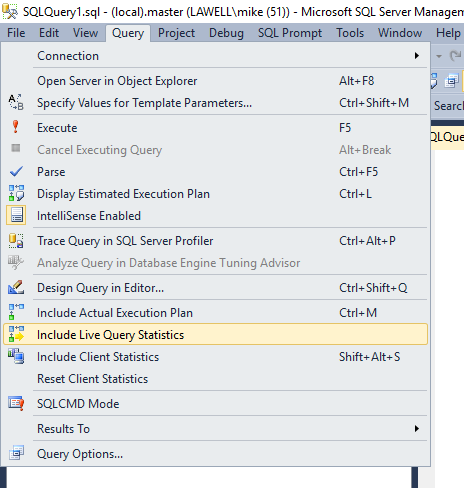
Task: Click the SSMS application icon in title bar
Action: pyautogui.click(x=9, y=11)
